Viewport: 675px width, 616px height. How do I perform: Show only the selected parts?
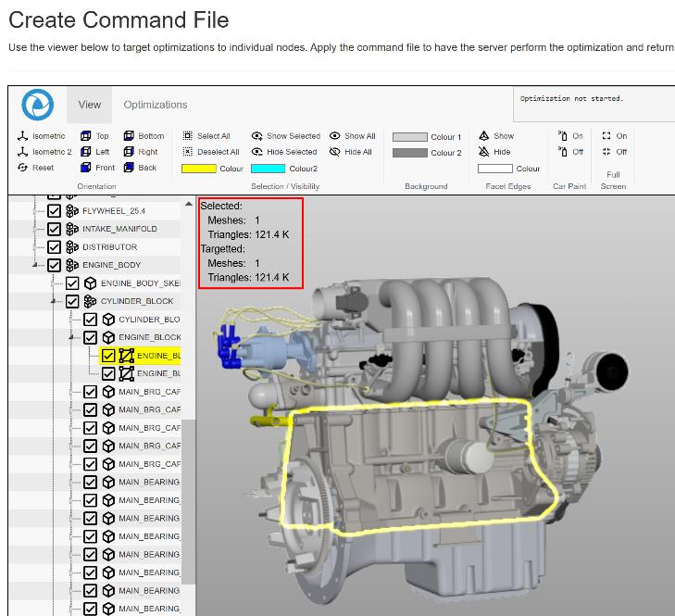coord(286,136)
